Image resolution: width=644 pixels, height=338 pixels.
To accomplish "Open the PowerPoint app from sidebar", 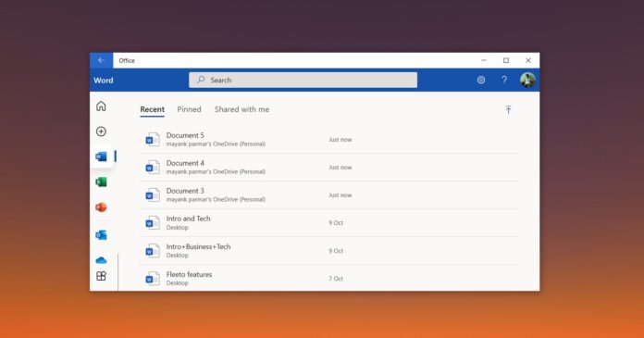I will 101,207.
